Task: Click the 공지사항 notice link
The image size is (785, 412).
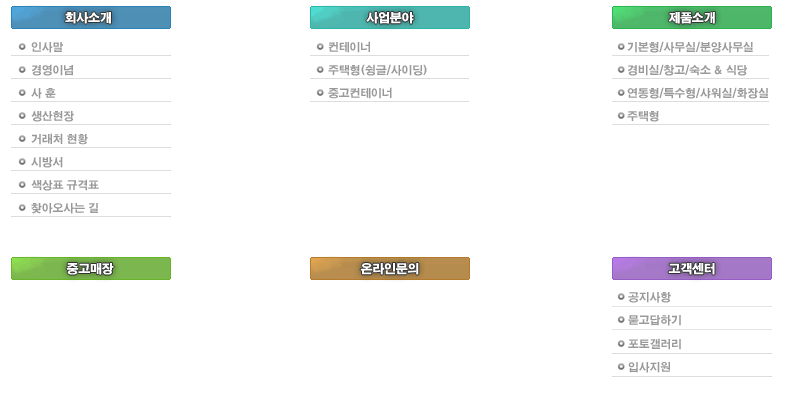Action: pos(649,297)
